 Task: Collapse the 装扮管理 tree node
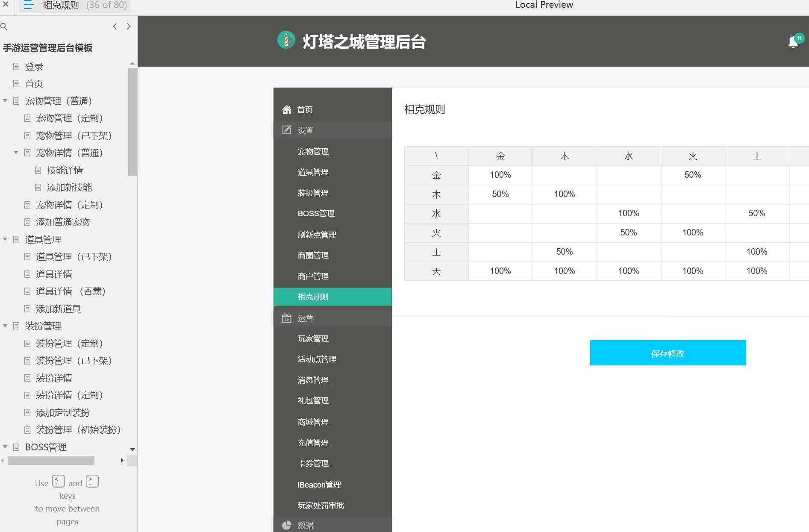(x=5, y=326)
